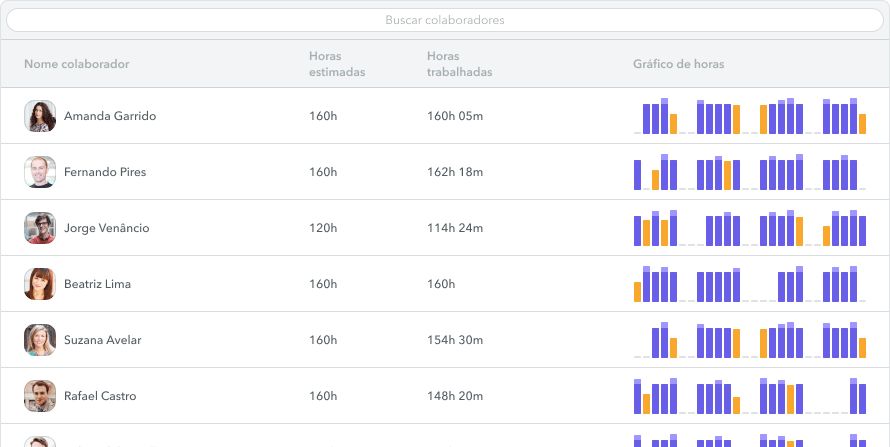Click the Gráfico de horas column header

pyautogui.click(x=678, y=64)
